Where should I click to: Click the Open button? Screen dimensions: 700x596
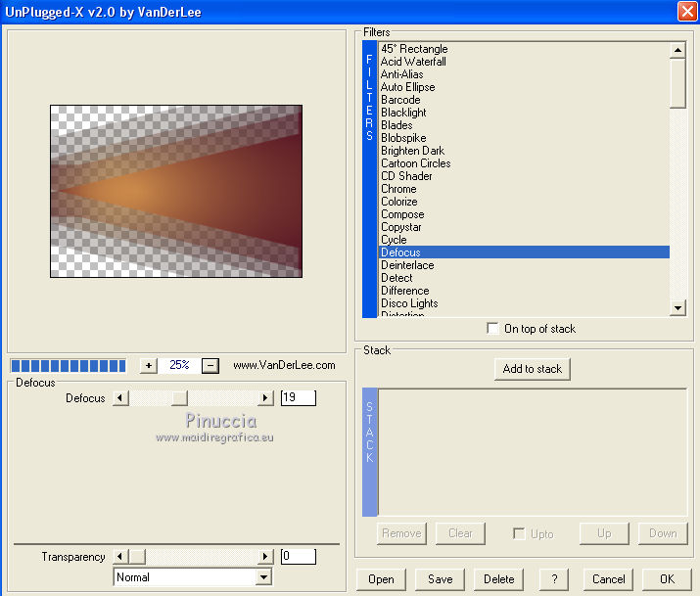point(381,579)
